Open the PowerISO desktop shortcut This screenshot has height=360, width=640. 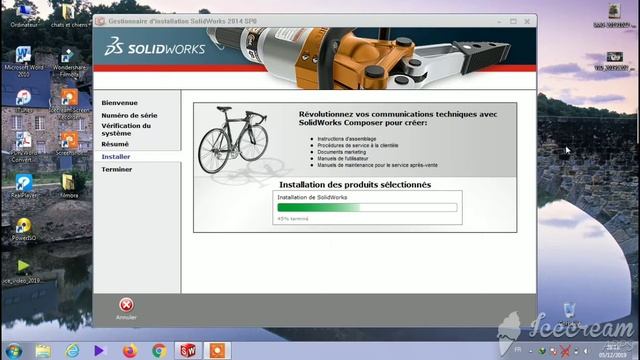pyautogui.click(x=24, y=229)
